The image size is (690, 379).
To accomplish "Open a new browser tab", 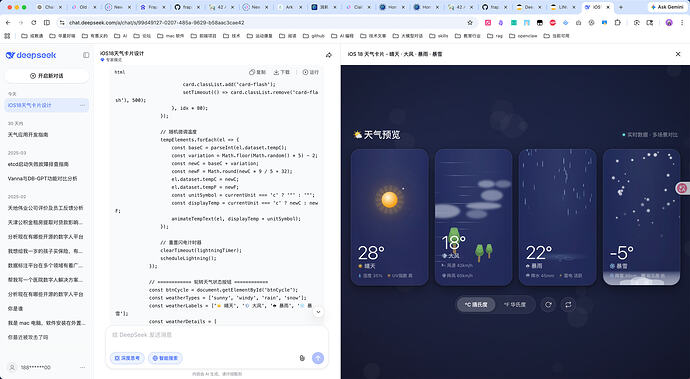I will click(621, 7).
